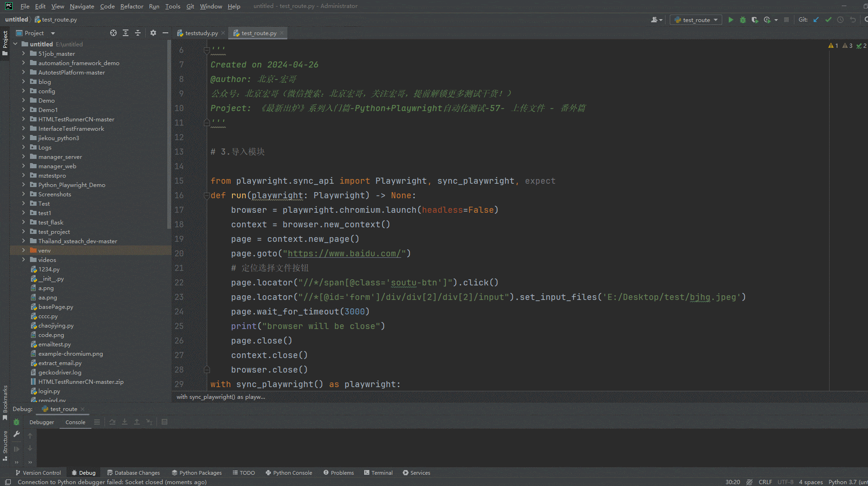Open the CRLF line separator selector

[765, 482]
